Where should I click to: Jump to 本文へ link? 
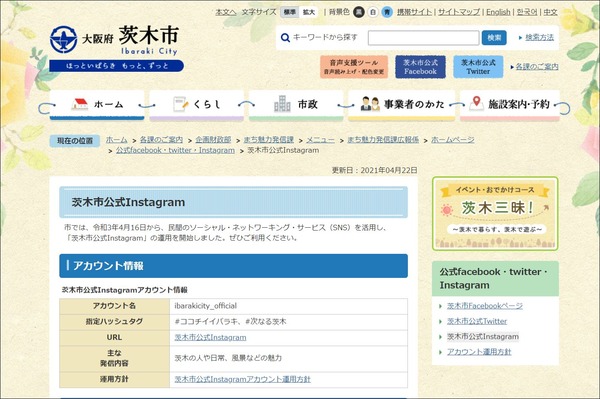(x=226, y=12)
